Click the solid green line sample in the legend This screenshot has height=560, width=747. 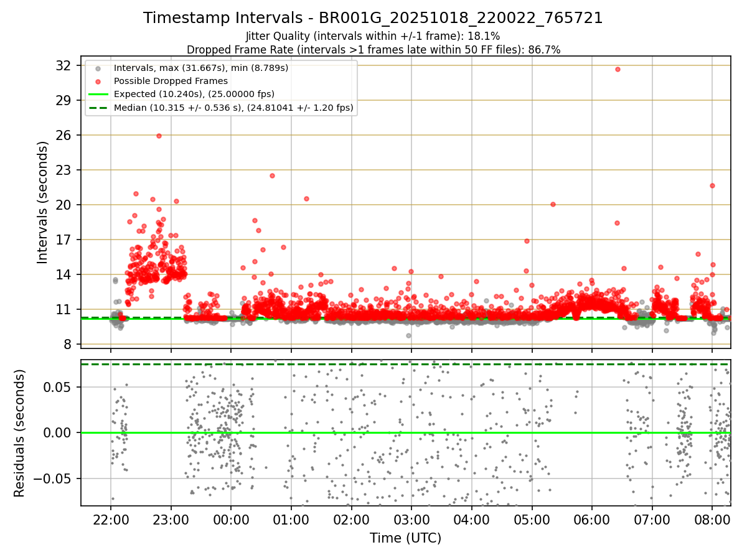tap(97, 95)
